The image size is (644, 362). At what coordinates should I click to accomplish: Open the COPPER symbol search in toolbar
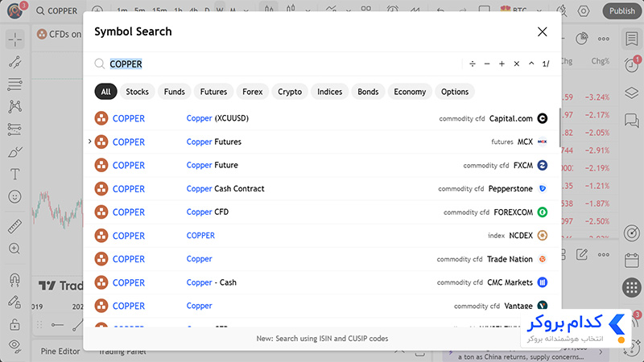pyautogui.click(x=56, y=10)
